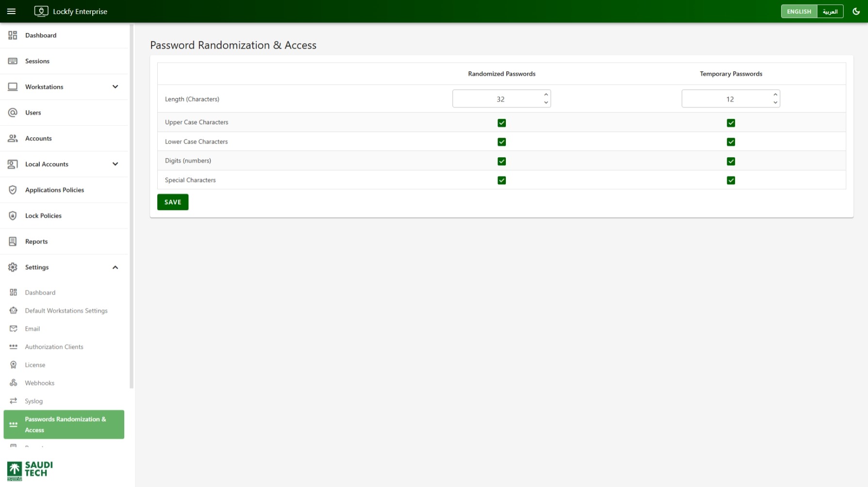
Task: Decrease Randomized Passwords length with down arrow
Action: pos(546,102)
